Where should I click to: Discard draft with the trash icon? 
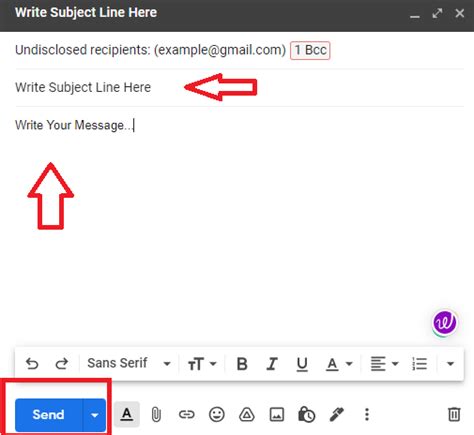454,414
